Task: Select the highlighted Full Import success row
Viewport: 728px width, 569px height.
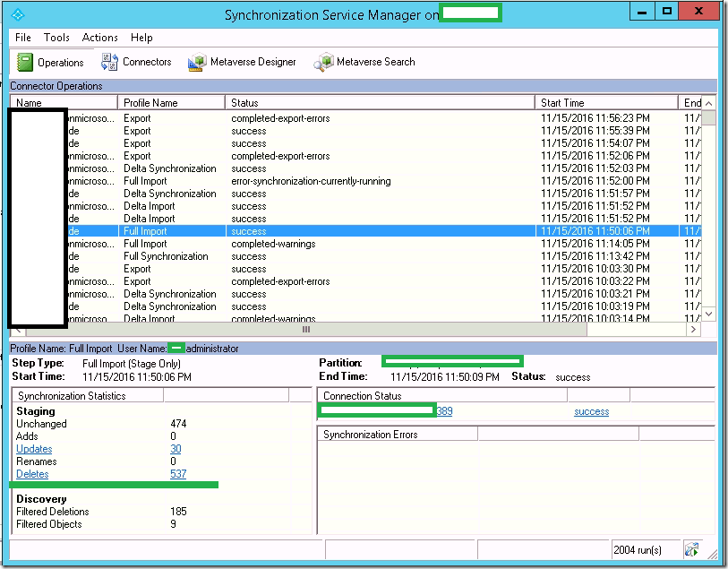Action: click(x=355, y=231)
